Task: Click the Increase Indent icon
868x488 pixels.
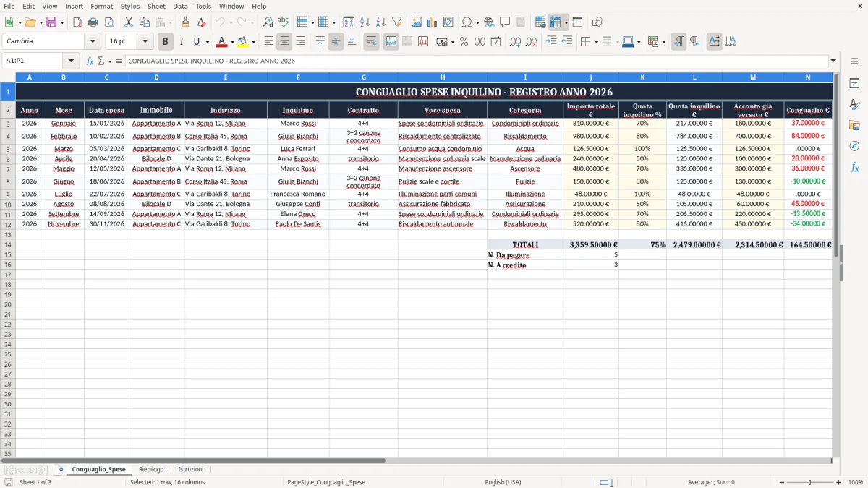Action: pos(551,42)
